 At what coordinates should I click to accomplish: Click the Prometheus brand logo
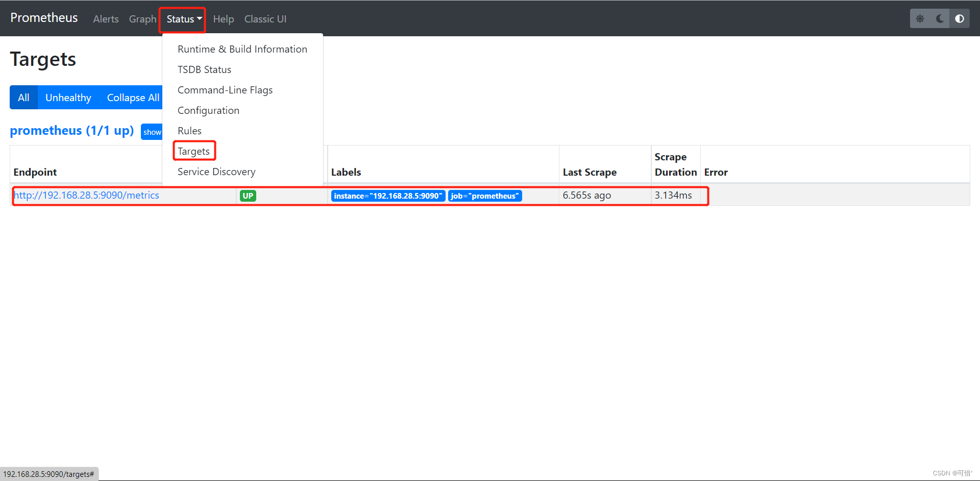click(44, 18)
